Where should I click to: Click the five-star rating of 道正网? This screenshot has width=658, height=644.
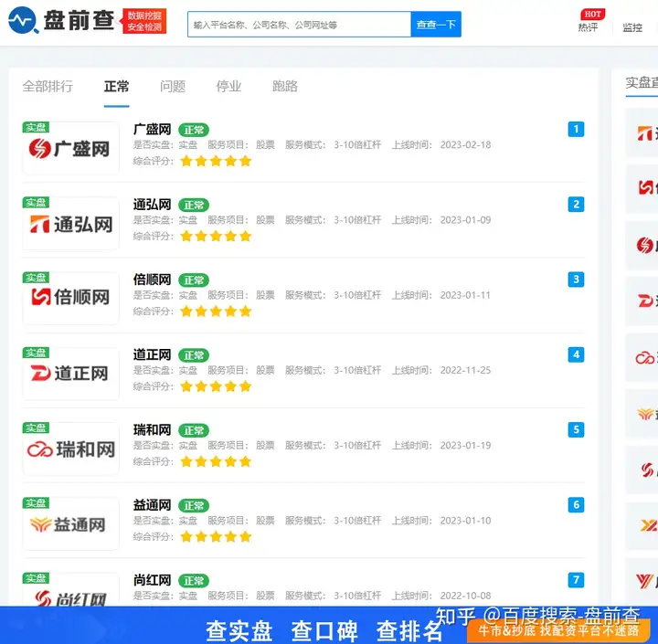tap(216, 386)
